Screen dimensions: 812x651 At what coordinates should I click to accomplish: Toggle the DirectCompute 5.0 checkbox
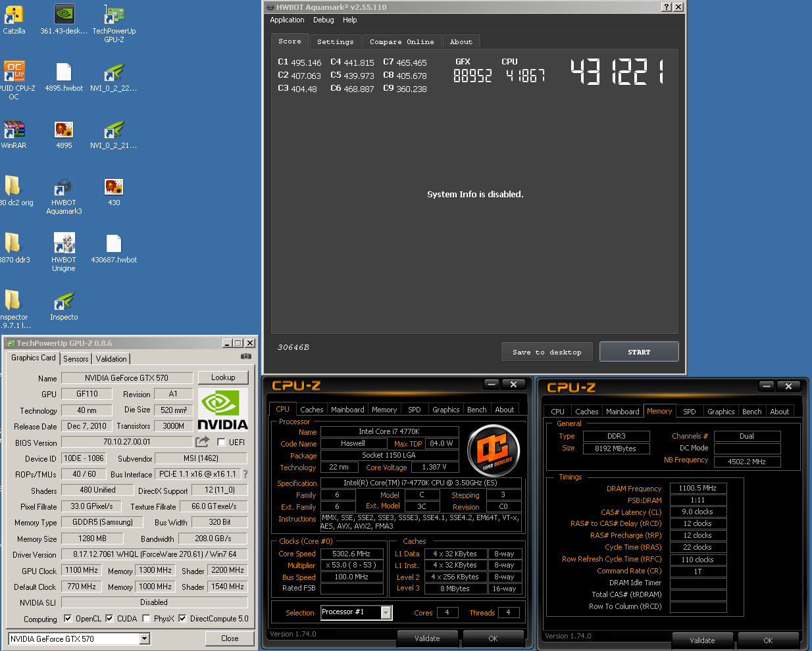pos(182,619)
